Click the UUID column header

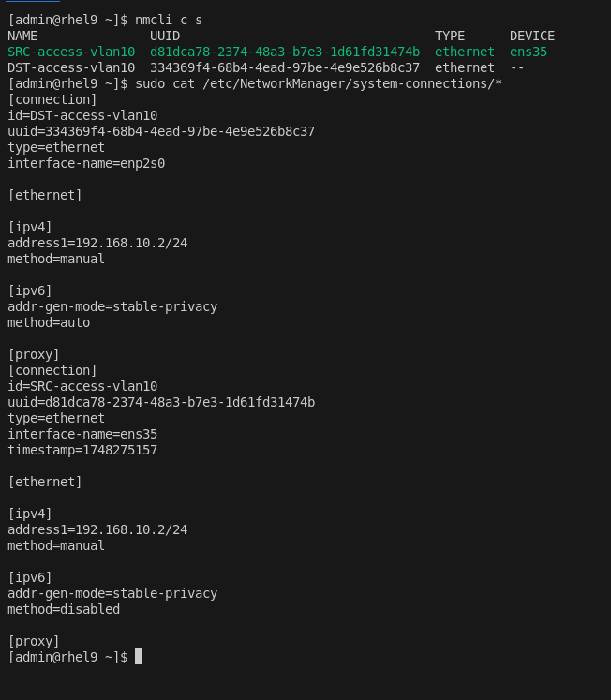coord(165,36)
